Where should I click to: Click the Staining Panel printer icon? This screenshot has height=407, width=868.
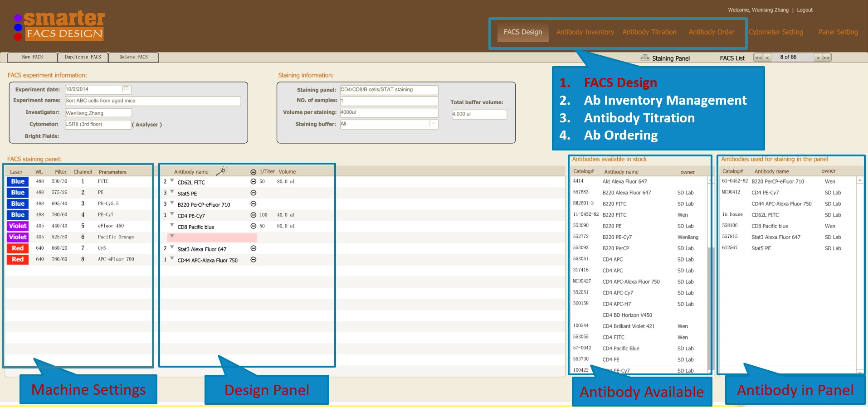[x=644, y=58]
